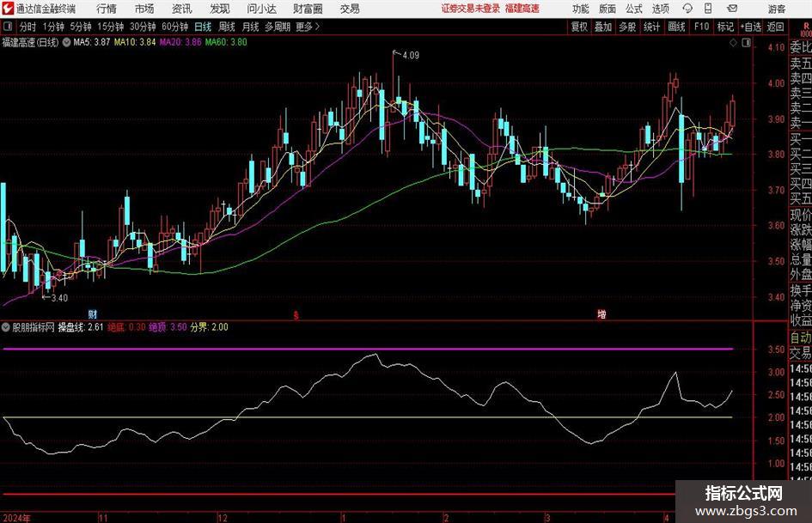
Task: Click the 增 event marker on chart
Action: (601, 314)
